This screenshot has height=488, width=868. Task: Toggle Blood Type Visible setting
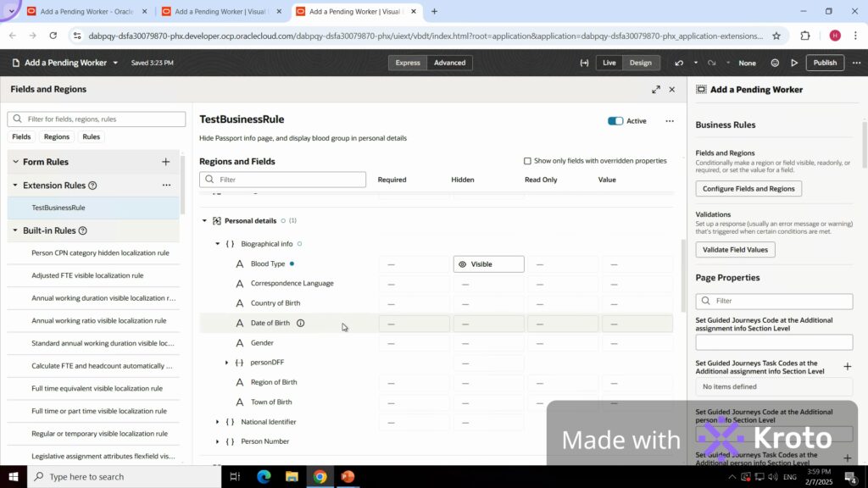point(488,264)
